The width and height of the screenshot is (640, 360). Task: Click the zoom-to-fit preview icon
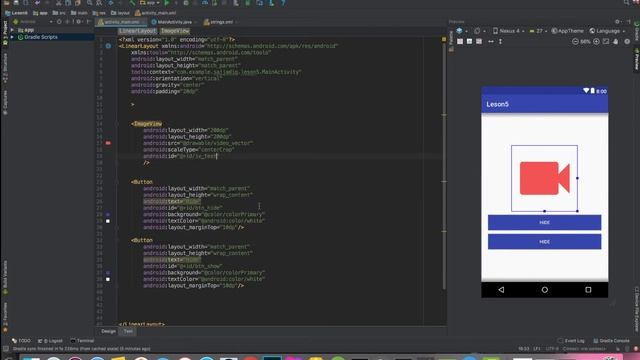pos(606,42)
